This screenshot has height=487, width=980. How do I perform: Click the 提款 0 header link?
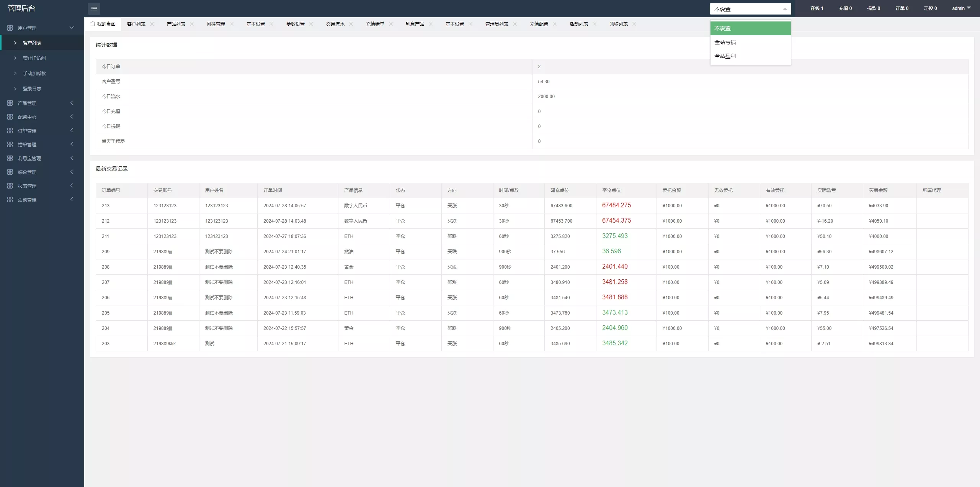pyautogui.click(x=874, y=8)
